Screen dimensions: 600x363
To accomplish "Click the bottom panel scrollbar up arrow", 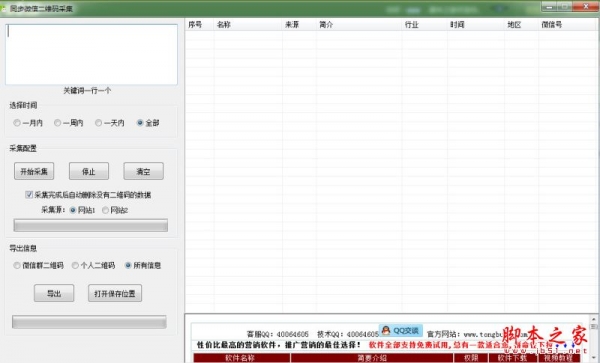I will (x=593, y=319).
